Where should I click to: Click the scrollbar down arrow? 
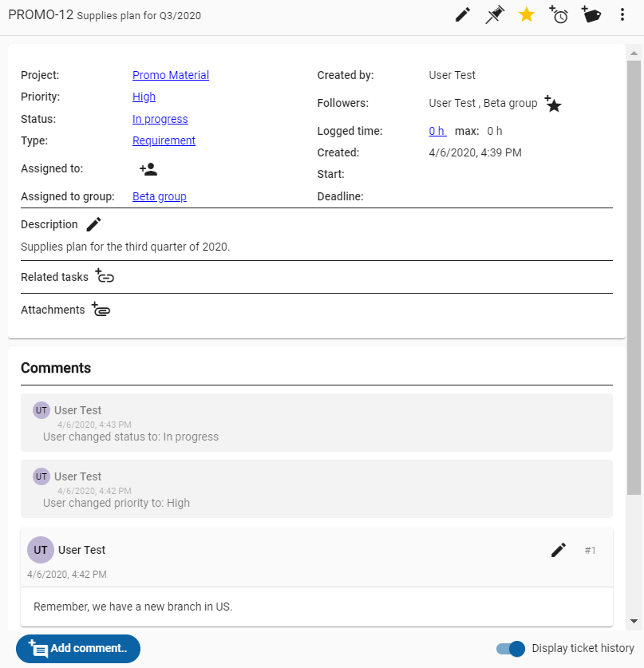(x=634, y=621)
